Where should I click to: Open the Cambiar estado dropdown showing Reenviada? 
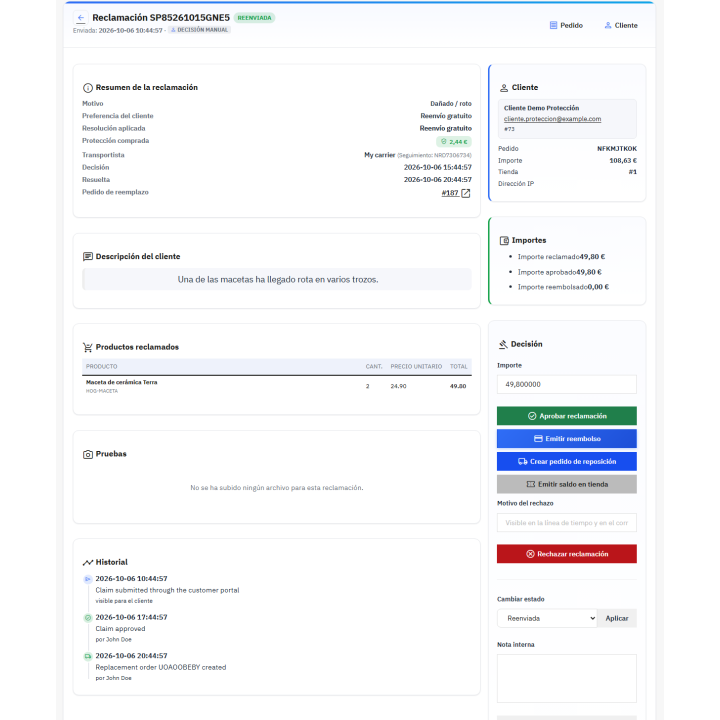[x=547, y=619]
